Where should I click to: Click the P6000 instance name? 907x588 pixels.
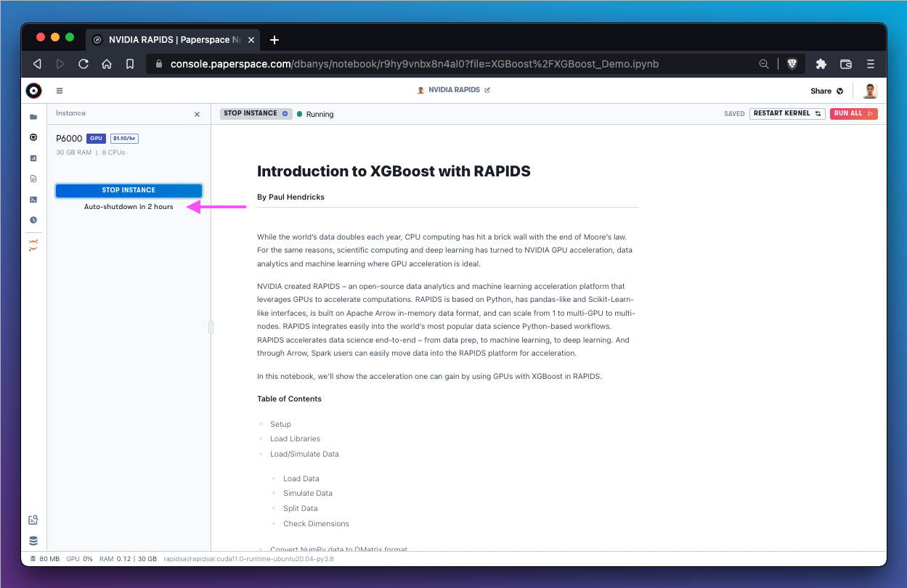(x=69, y=138)
